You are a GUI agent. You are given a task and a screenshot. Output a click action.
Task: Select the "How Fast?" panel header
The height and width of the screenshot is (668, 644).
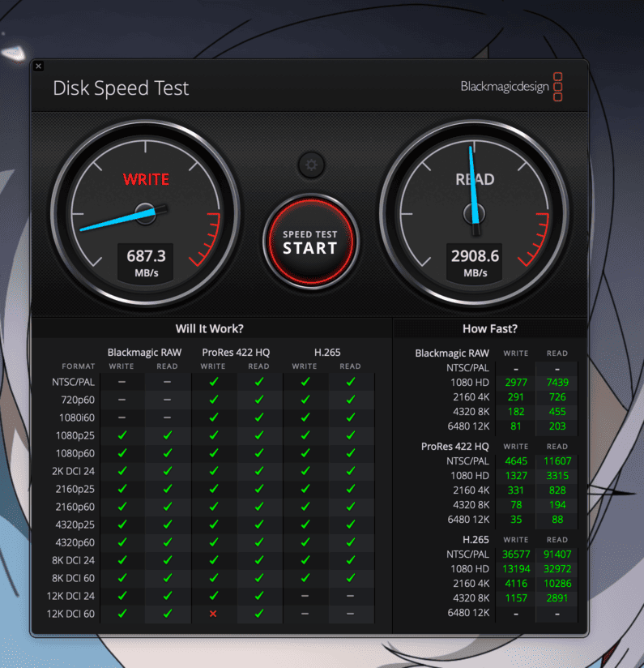click(489, 328)
